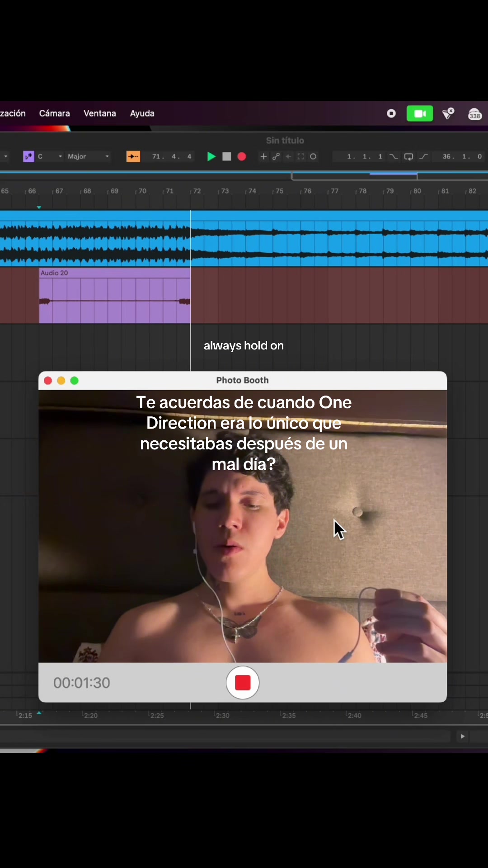
Task: Click the green zoom button on Photo Booth
Action: point(75,381)
